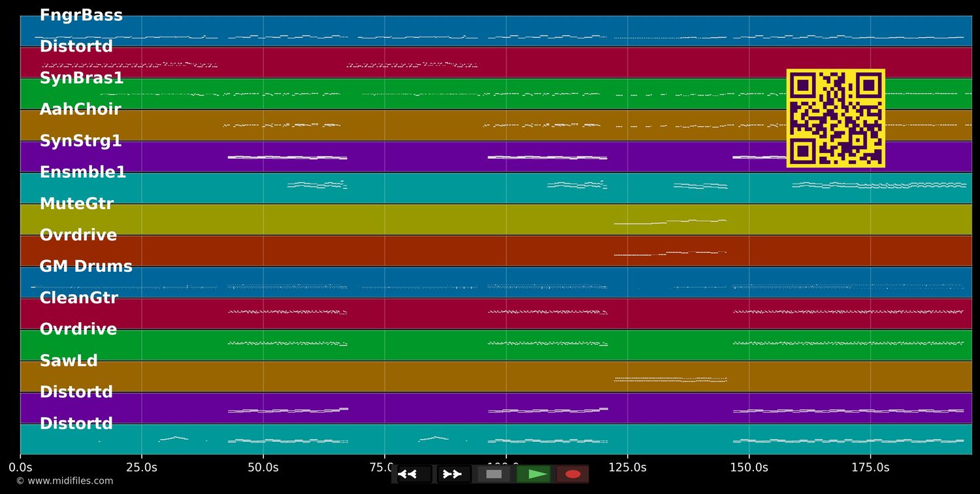Select the Ensmble1 track label

[x=83, y=173]
